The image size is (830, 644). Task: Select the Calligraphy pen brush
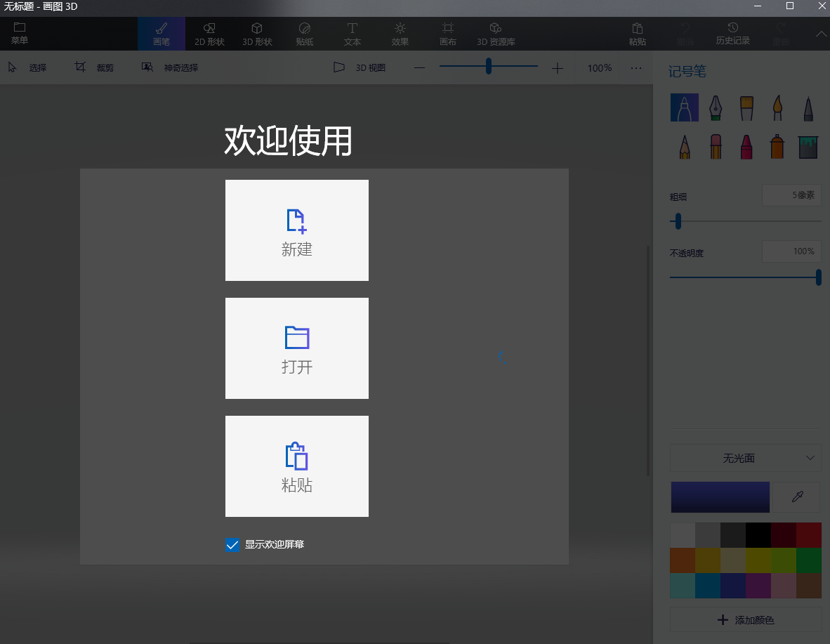point(716,107)
